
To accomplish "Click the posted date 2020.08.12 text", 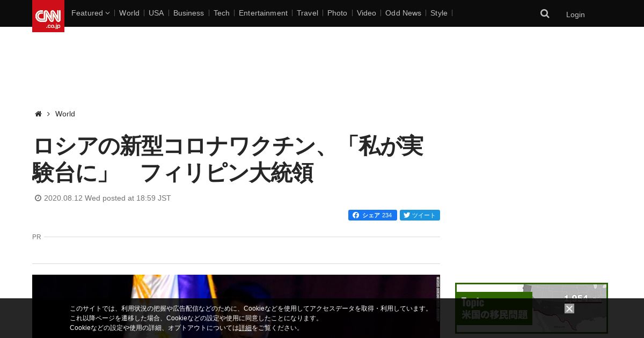I will point(107,198).
